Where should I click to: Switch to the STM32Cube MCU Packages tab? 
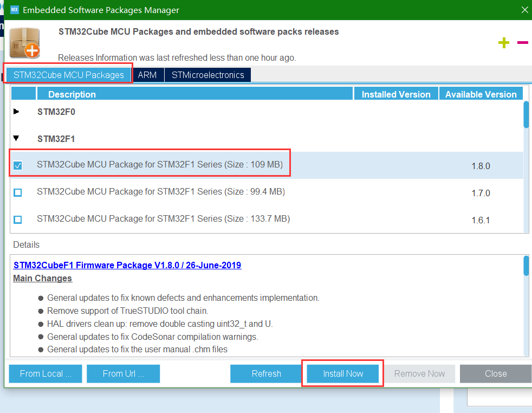[69, 75]
